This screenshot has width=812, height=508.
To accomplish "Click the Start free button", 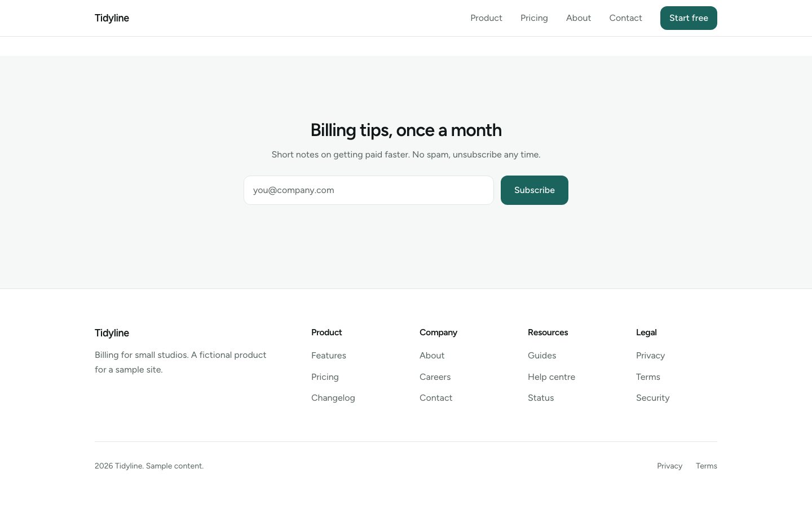I will [x=689, y=18].
